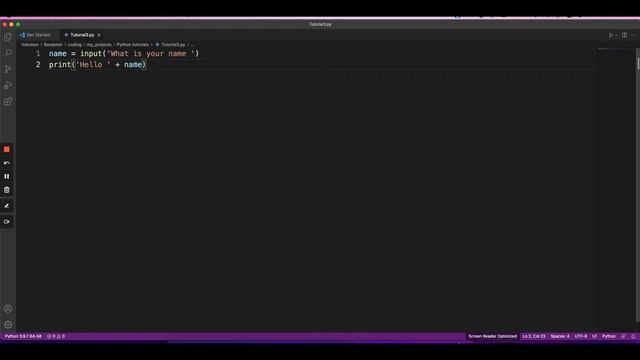The width and height of the screenshot is (640, 360).
Task: Click Screen Reader Optimized in status bar
Action: tap(492, 336)
